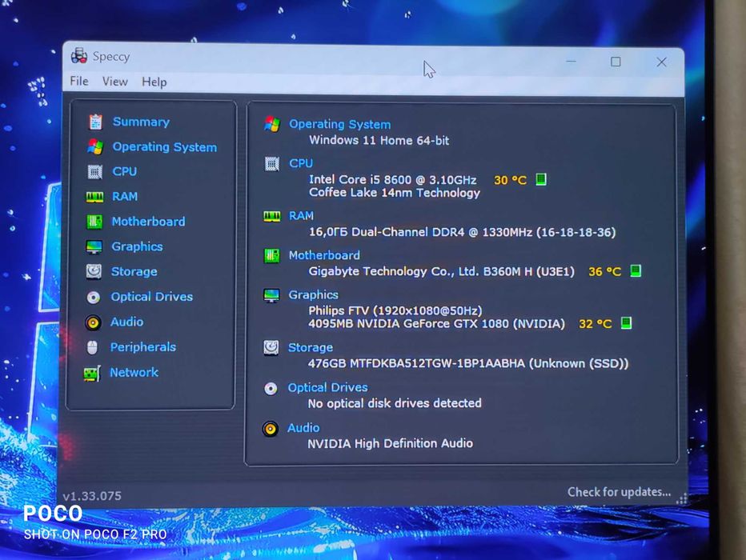Click the Motherboard heading link in summary
This screenshot has width=746, height=560.
(x=324, y=255)
